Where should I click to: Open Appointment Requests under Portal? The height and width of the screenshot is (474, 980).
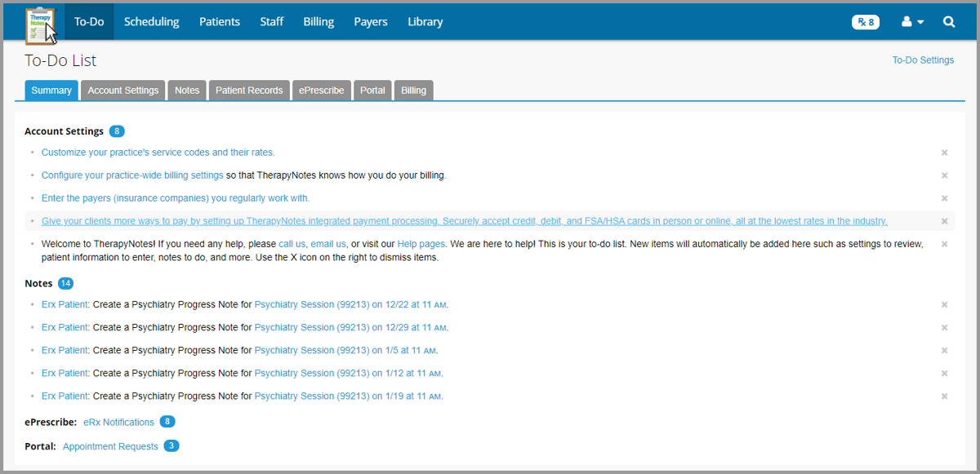click(x=110, y=446)
